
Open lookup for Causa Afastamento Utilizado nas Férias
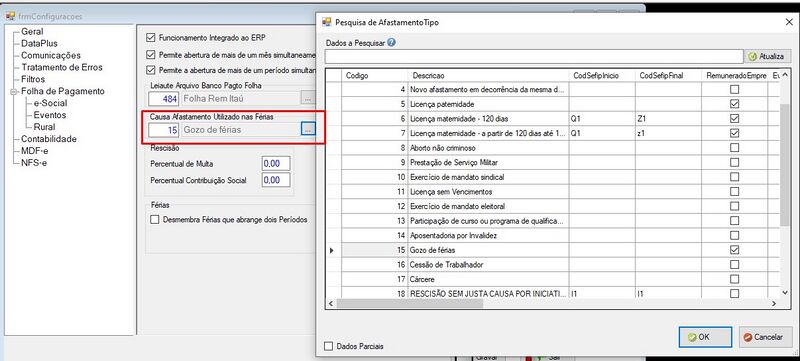click(308, 130)
